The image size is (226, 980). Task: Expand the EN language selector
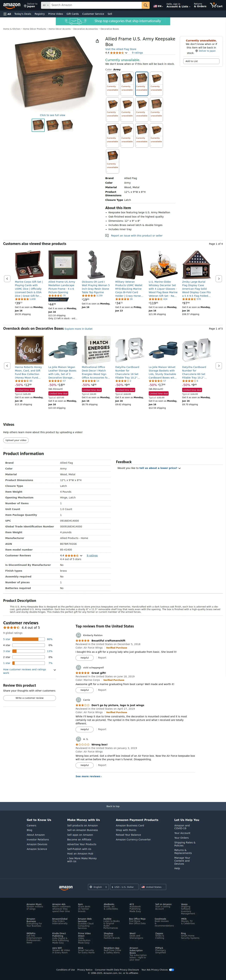[158, 6]
